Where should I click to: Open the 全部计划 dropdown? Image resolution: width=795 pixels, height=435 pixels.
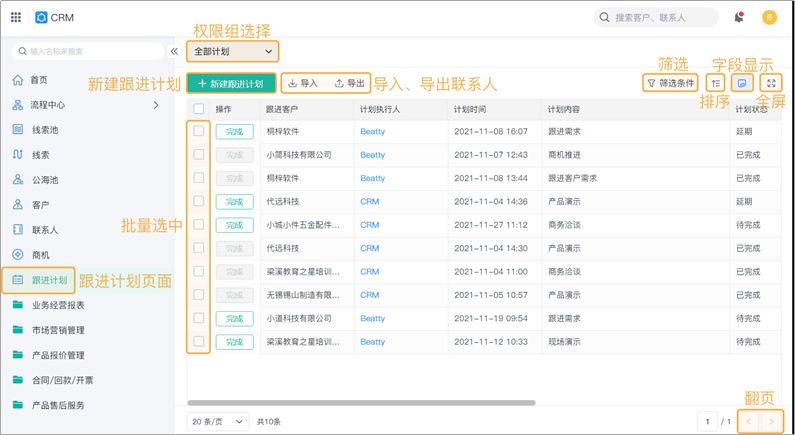[x=233, y=51]
